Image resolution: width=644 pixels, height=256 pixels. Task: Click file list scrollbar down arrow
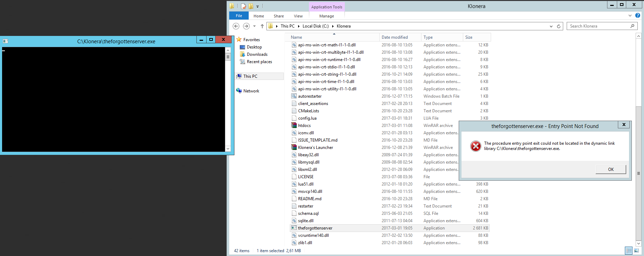tap(638, 243)
